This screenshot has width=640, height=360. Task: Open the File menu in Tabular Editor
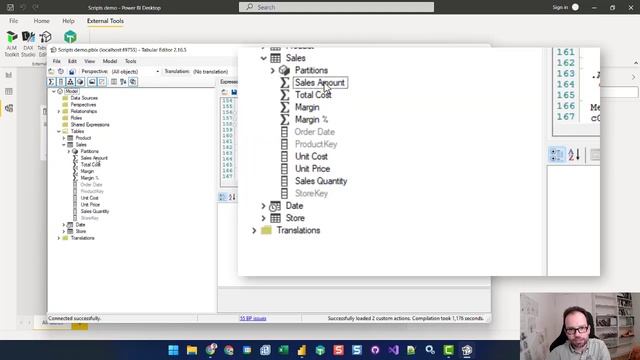coord(56,61)
